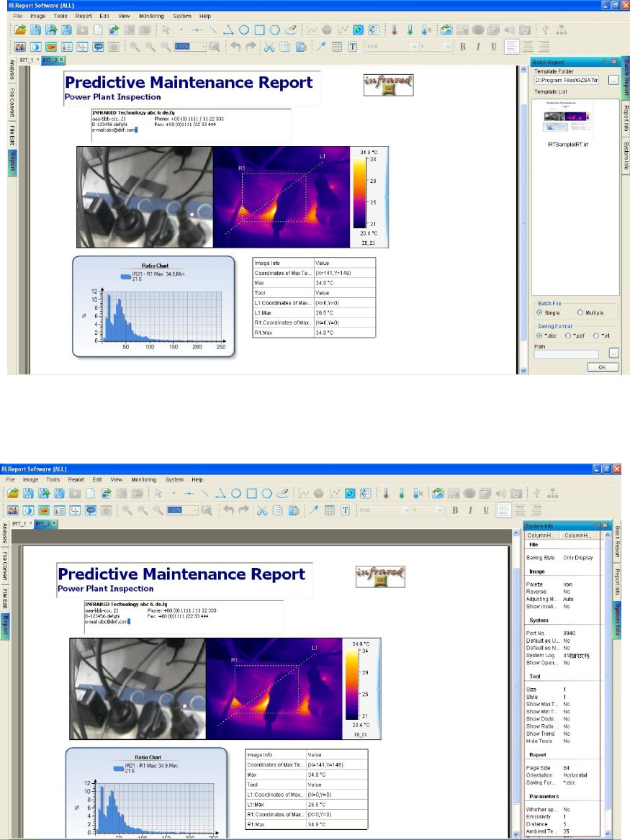Click the '9940' Port No. value
This screenshot has height=840, width=630.
pos(570,633)
